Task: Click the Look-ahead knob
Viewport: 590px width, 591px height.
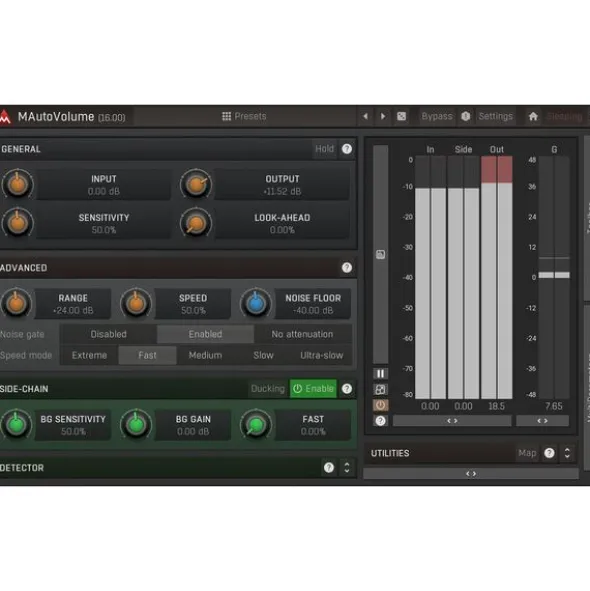Action: click(196, 223)
